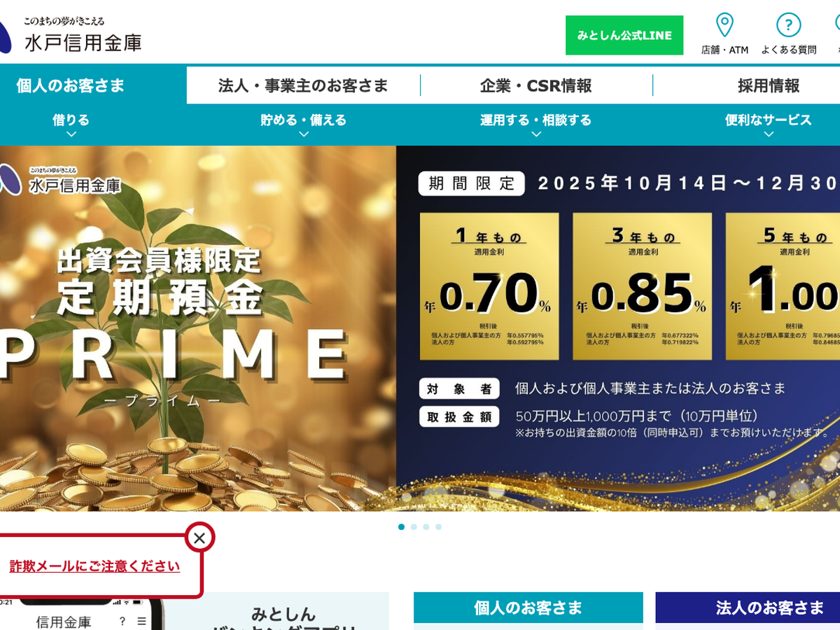
Task: Click the PRIME 定期預金 banner image
Action: (x=420, y=328)
